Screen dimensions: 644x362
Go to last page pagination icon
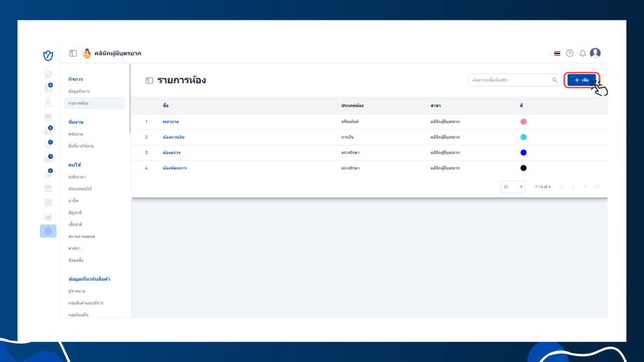tap(597, 187)
